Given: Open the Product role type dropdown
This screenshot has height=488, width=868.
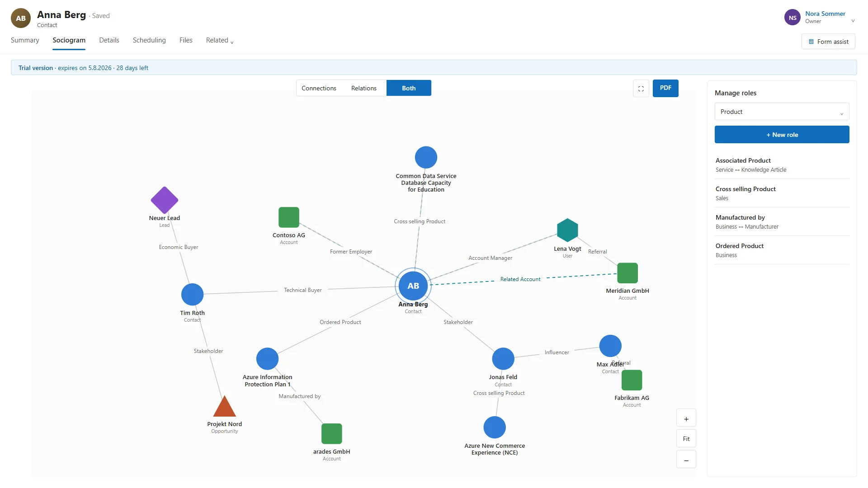Looking at the screenshot, I should (x=782, y=112).
